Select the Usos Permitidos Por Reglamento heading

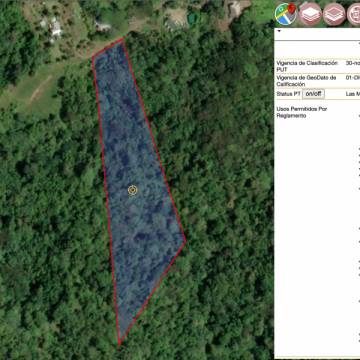click(302, 112)
